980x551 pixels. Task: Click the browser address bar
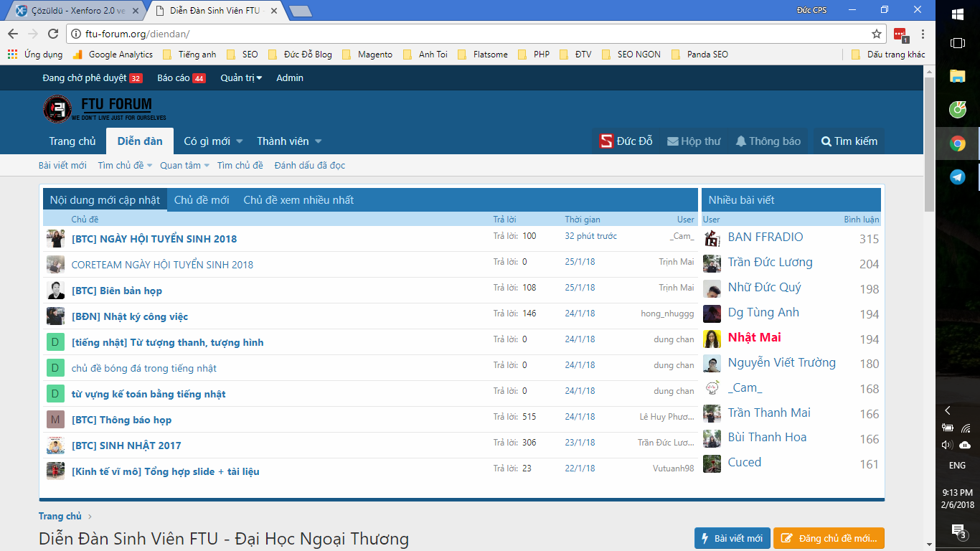pyautogui.click(x=466, y=34)
